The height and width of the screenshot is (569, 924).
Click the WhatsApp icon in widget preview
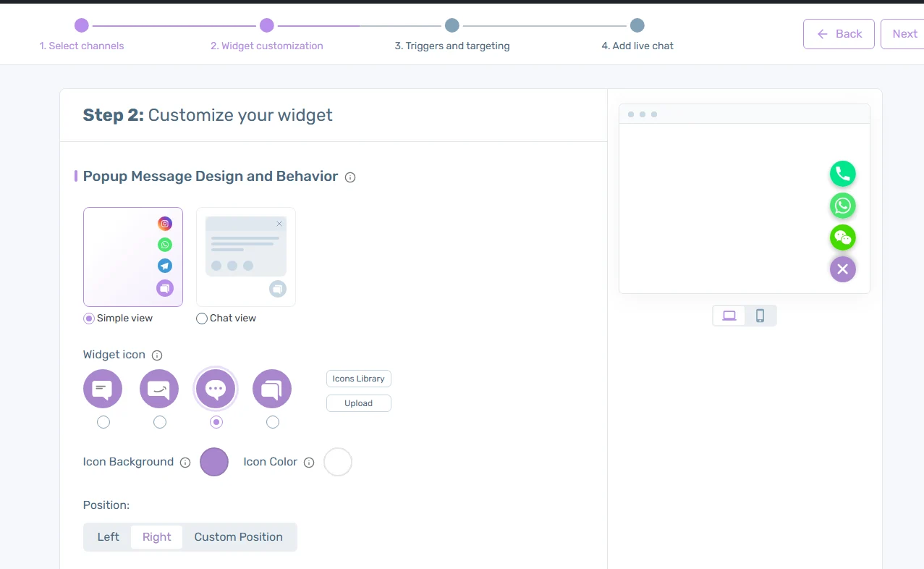pos(842,206)
